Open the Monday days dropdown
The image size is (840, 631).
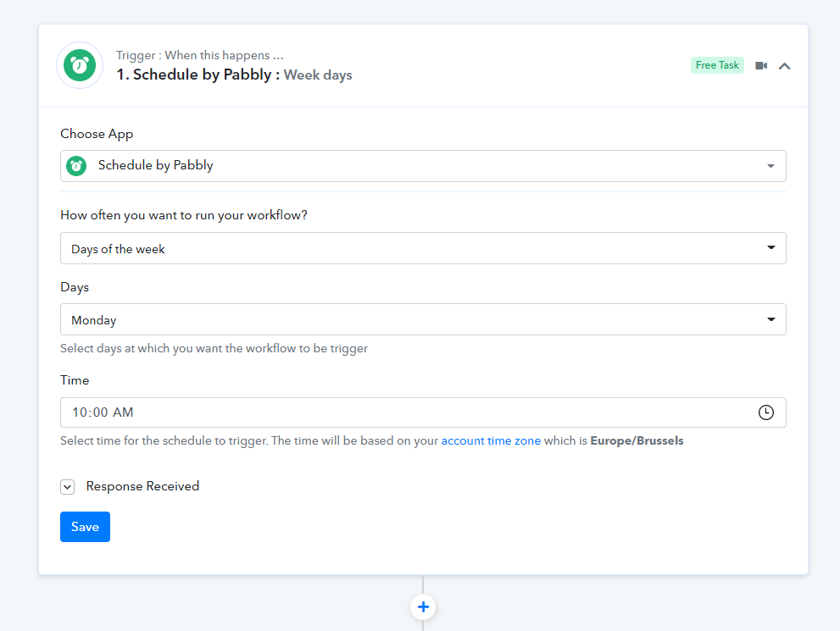[x=423, y=319]
